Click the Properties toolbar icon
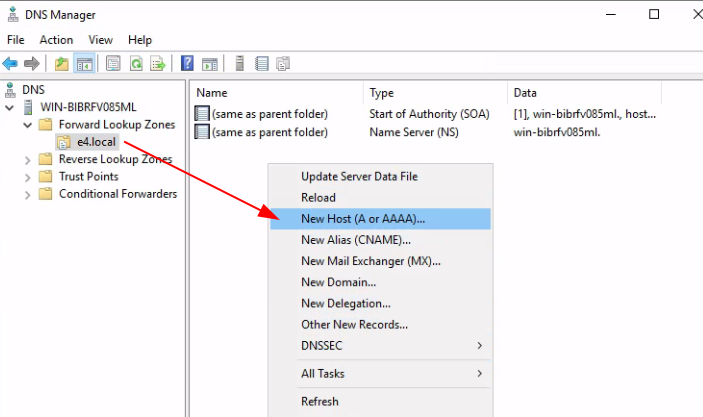The image size is (703, 417). tap(113, 64)
